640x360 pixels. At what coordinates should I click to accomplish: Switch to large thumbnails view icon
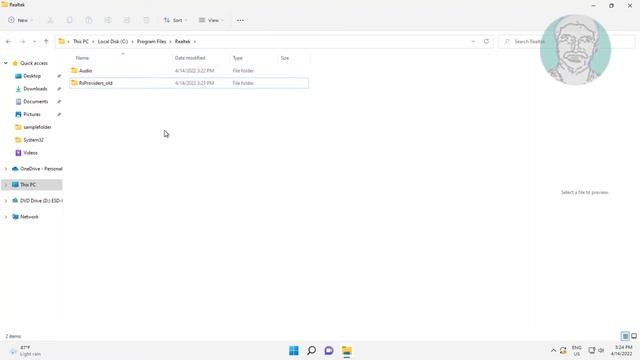(634, 336)
